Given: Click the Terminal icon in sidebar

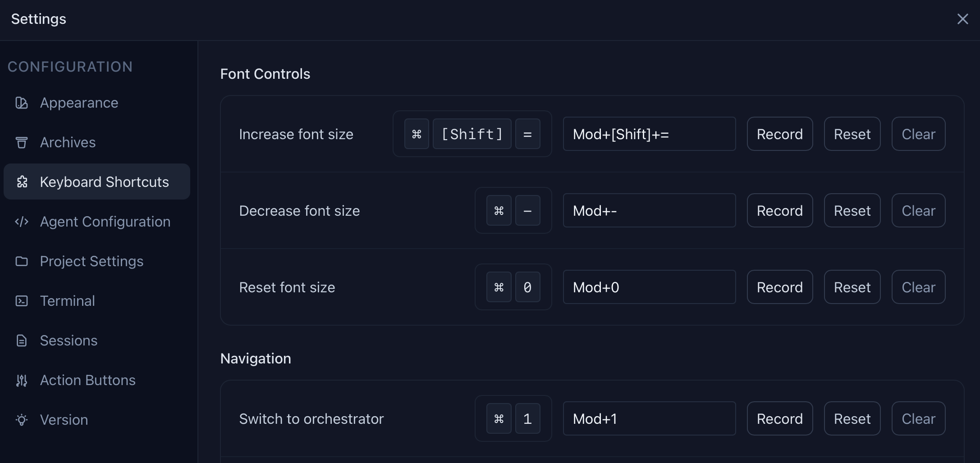Looking at the screenshot, I should (x=21, y=301).
